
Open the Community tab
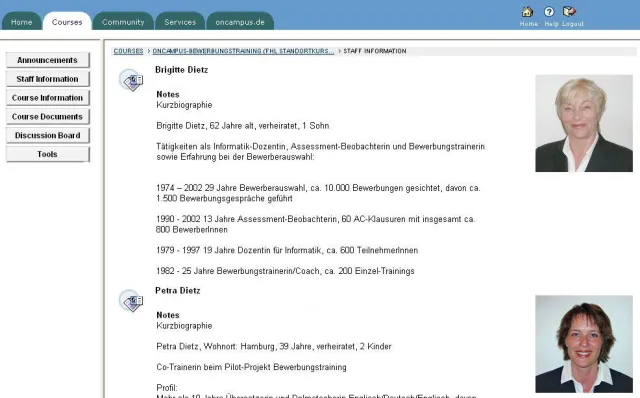click(123, 22)
